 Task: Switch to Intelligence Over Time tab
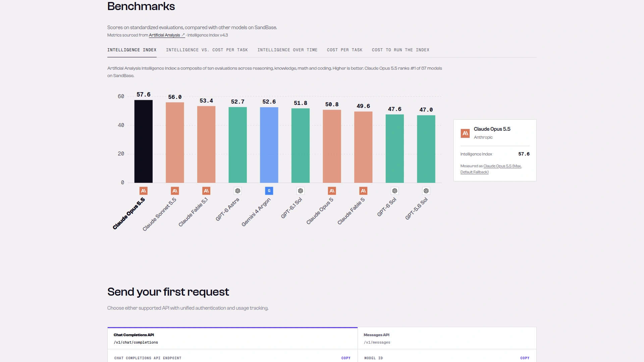pos(287,50)
